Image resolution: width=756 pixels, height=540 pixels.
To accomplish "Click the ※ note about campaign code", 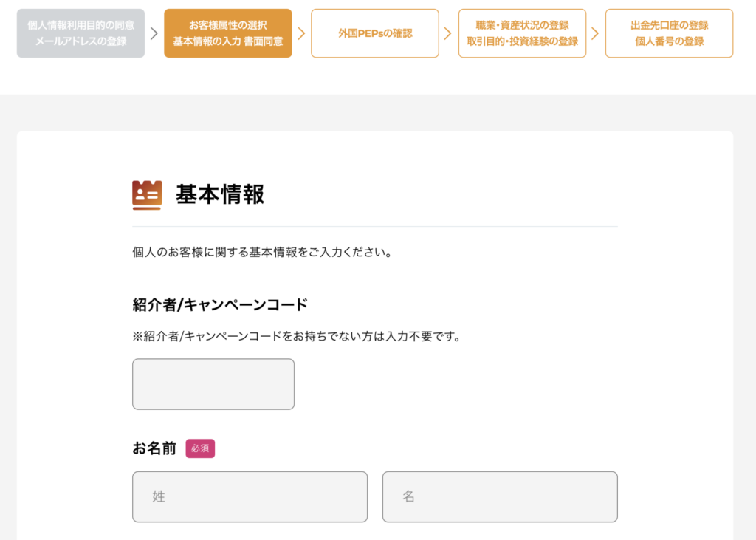I will pos(297,337).
